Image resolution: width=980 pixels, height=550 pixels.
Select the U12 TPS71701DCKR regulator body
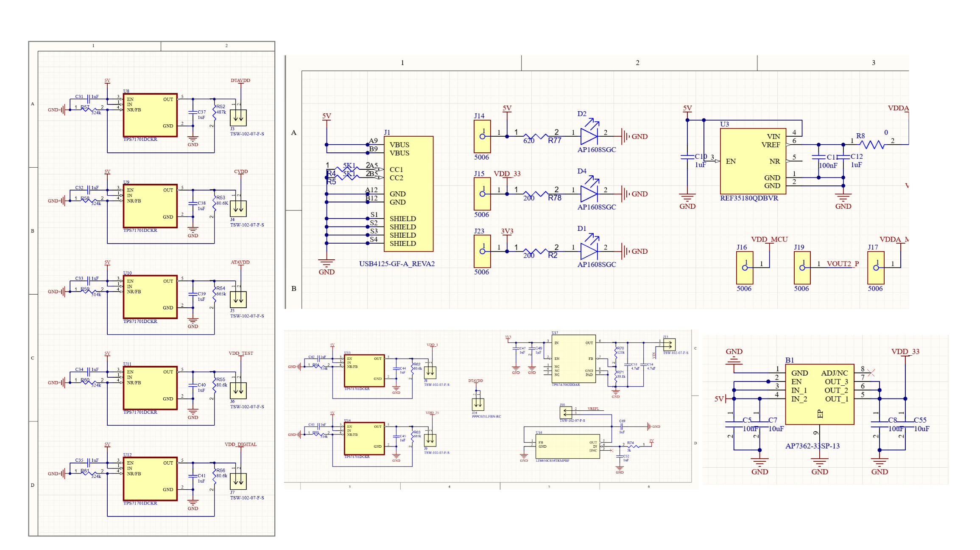click(x=150, y=479)
